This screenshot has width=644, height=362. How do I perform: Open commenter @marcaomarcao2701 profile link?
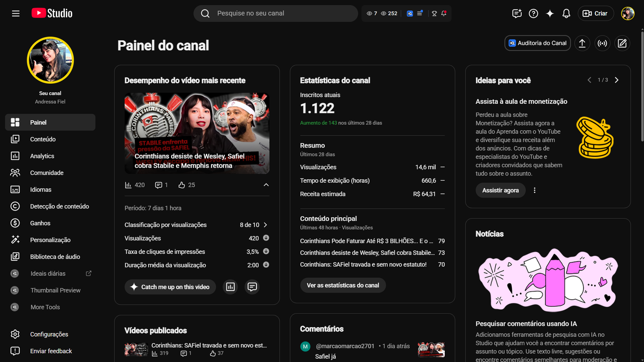345,346
